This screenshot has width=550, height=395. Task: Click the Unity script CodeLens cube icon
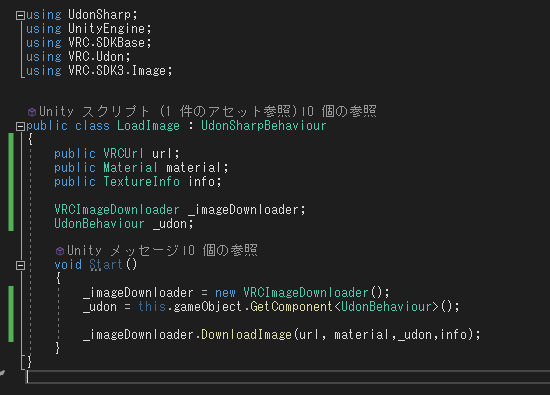click(x=32, y=112)
